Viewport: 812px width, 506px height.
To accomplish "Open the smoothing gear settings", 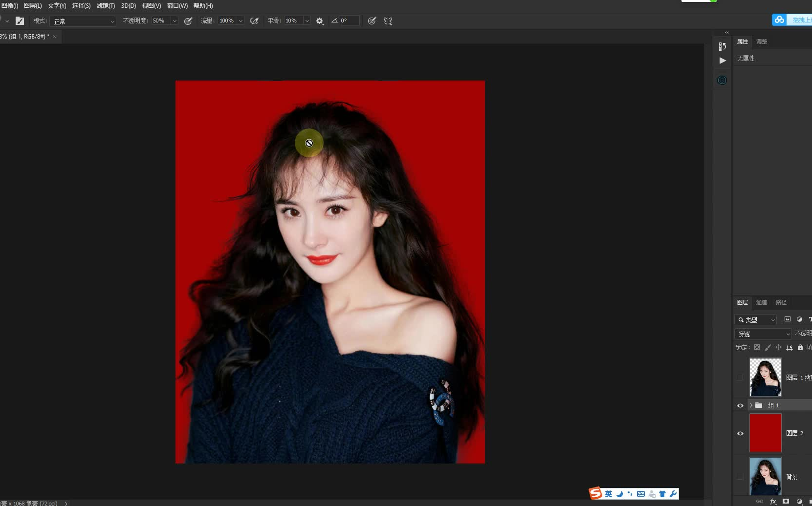I will coord(319,21).
